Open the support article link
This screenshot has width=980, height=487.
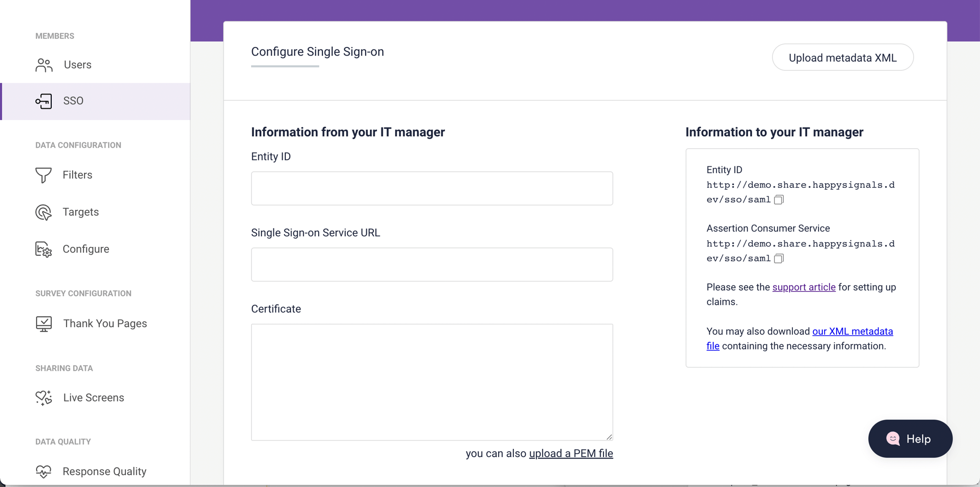tap(803, 287)
